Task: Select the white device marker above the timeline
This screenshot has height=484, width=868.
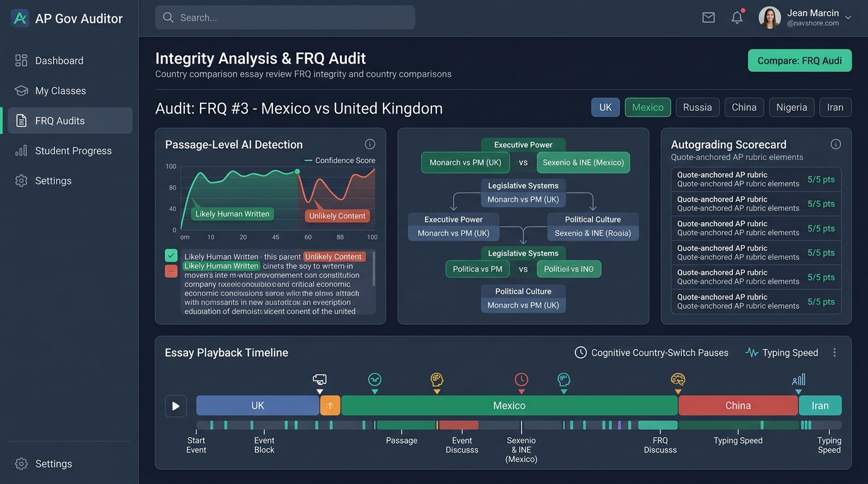Action: 320,380
